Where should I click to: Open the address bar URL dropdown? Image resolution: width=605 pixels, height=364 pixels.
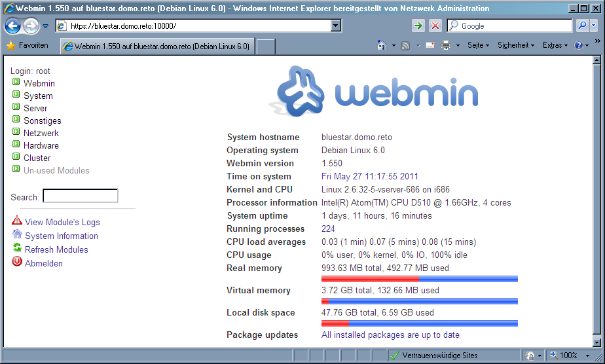(336, 26)
